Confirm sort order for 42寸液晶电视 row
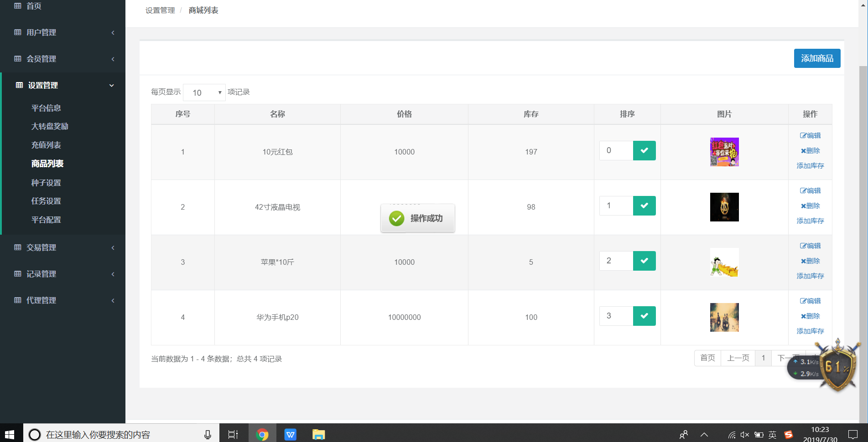The height and width of the screenshot is (442, 868). 644,206
